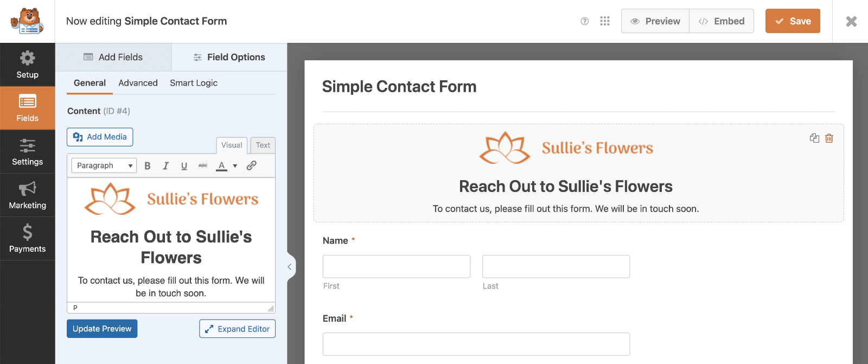Toggle strikethrough formatting
The height and width of the screenshot is (364, 868).
pyautogui.click(x=202, y=165)
